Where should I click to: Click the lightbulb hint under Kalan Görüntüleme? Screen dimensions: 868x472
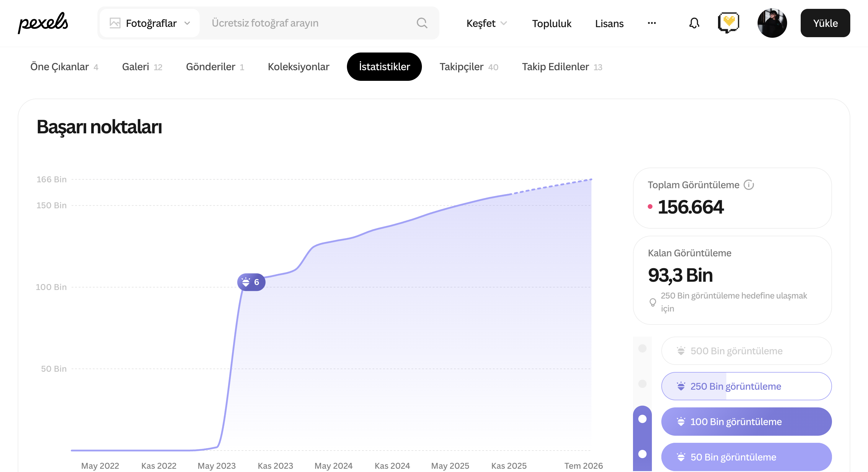(x=652, y=302)
